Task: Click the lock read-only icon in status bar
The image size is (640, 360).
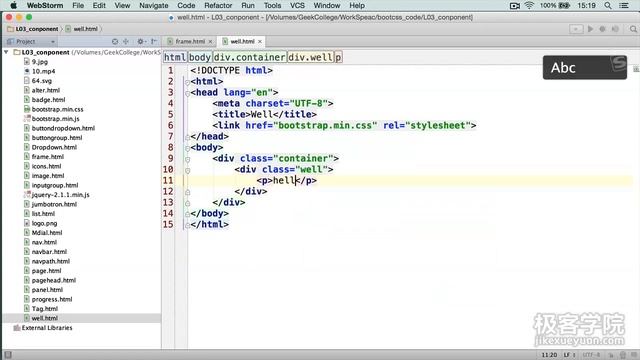Action: pyautogui.click(x=611, y=355)
